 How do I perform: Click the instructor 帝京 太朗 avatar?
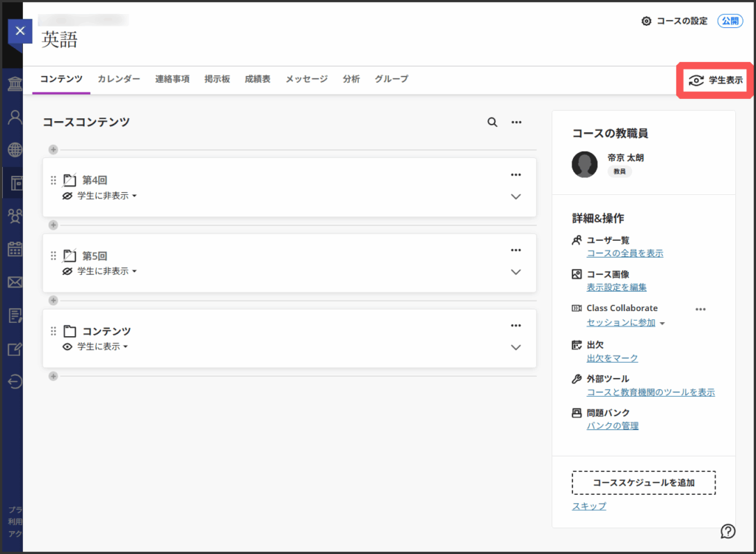[585, 164]
